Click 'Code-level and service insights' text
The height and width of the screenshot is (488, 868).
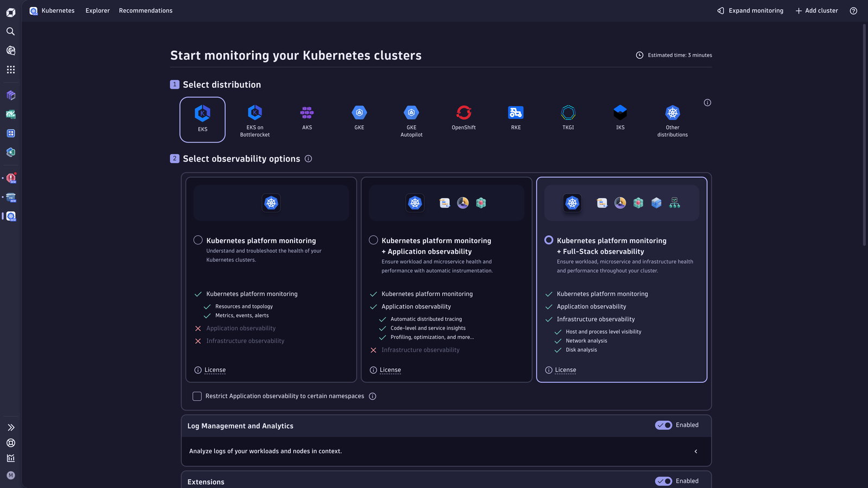point(428,328)
